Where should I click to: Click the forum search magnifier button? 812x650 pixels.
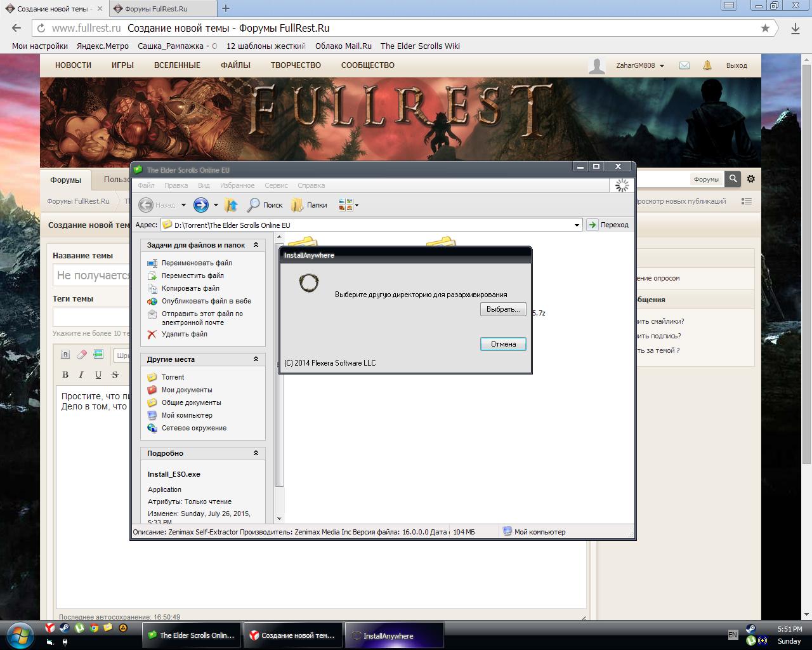(733, 179)
